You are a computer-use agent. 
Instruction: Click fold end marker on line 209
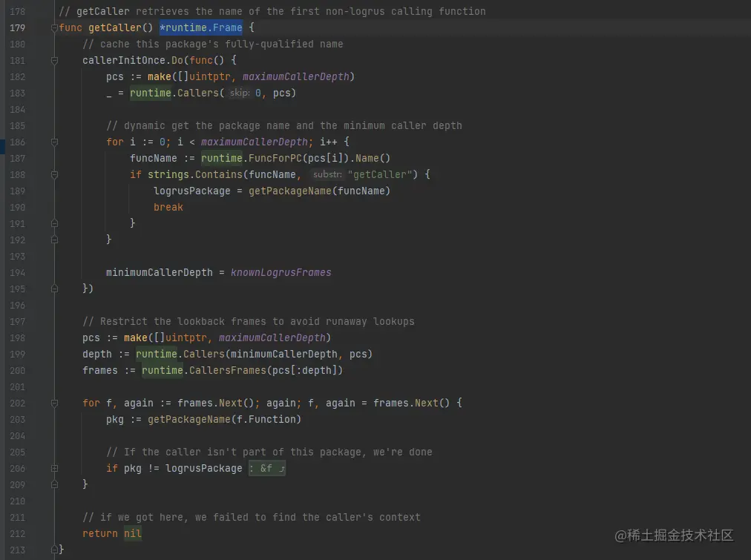tap(54, 485)
